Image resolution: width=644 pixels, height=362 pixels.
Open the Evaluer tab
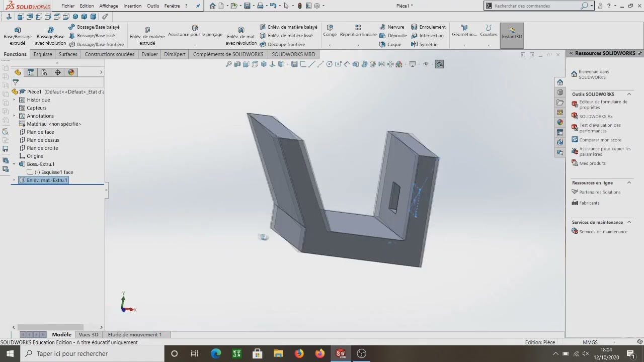coord(149,54)
